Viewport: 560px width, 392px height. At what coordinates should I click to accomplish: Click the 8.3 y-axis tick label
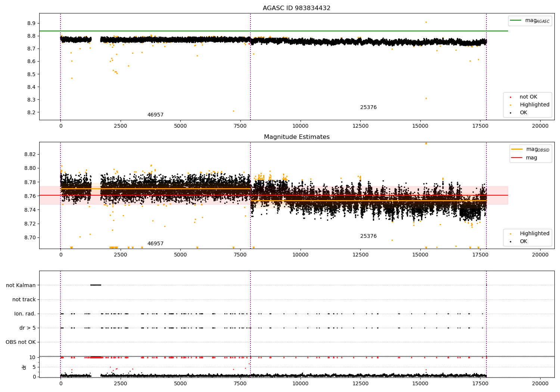coord(31,100)
